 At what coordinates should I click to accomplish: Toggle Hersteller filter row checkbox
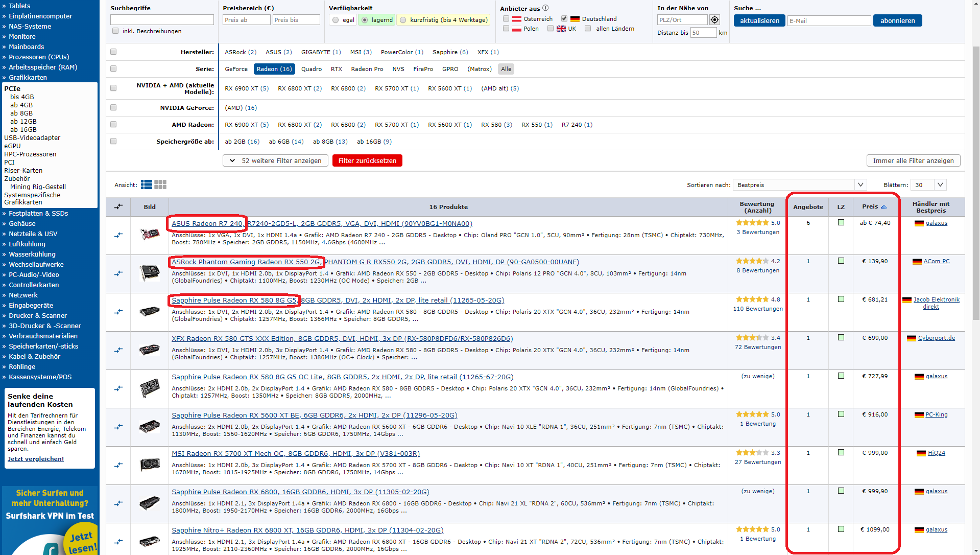[113, 52]
